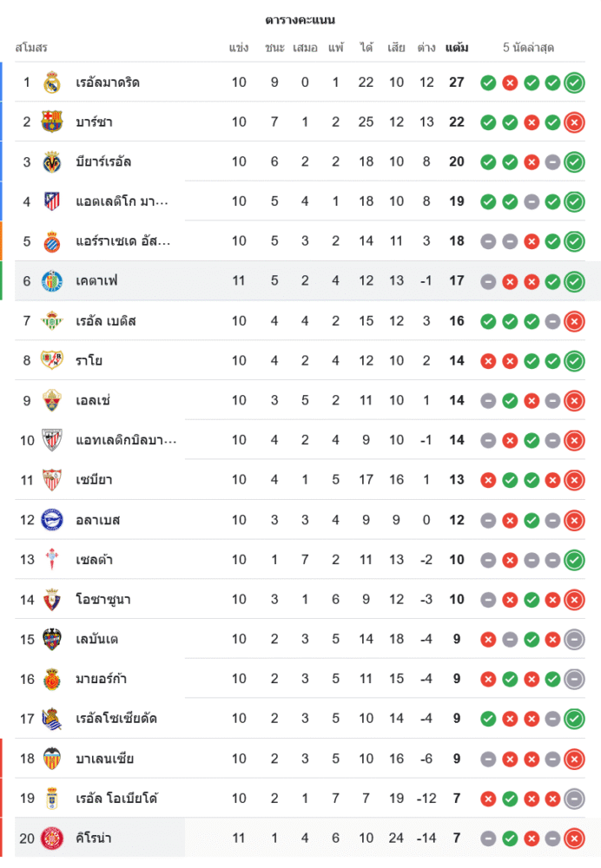
Task: Click the Atletico Madrid crest icon
Action: point(52,201)
